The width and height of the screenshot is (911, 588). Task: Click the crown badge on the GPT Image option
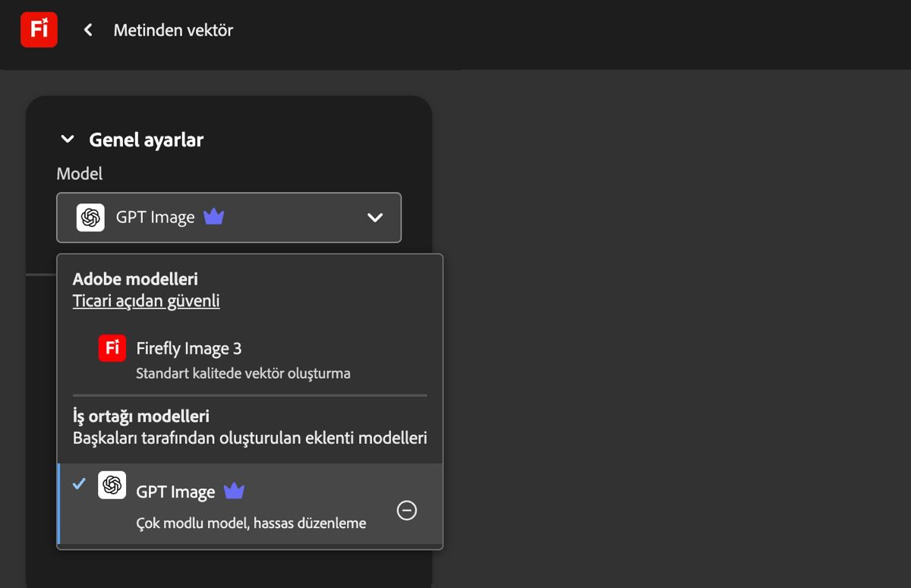point(234,492)
